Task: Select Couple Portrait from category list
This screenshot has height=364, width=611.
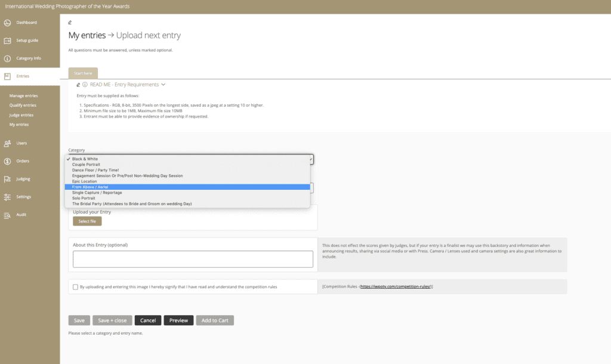Action: (x=86, y=165)
